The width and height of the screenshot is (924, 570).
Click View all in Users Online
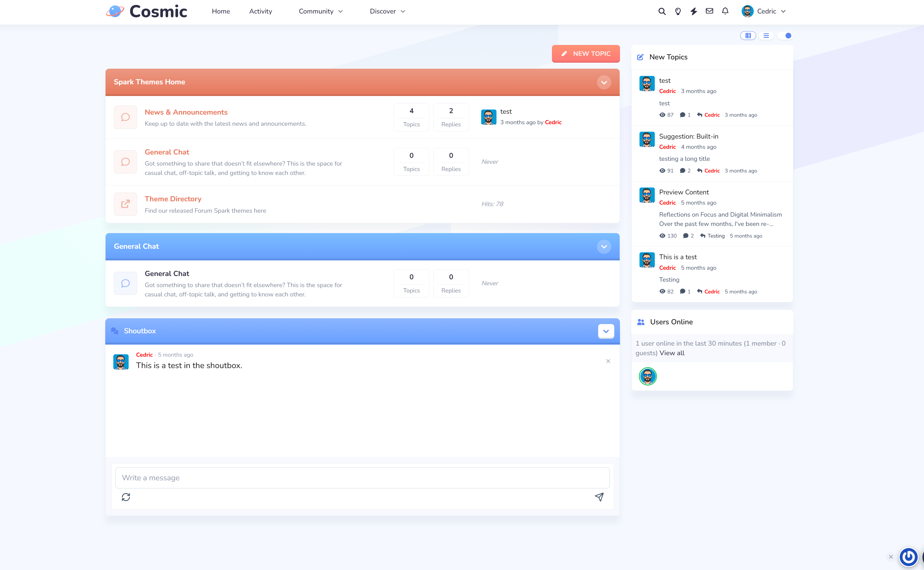point(672,353)
